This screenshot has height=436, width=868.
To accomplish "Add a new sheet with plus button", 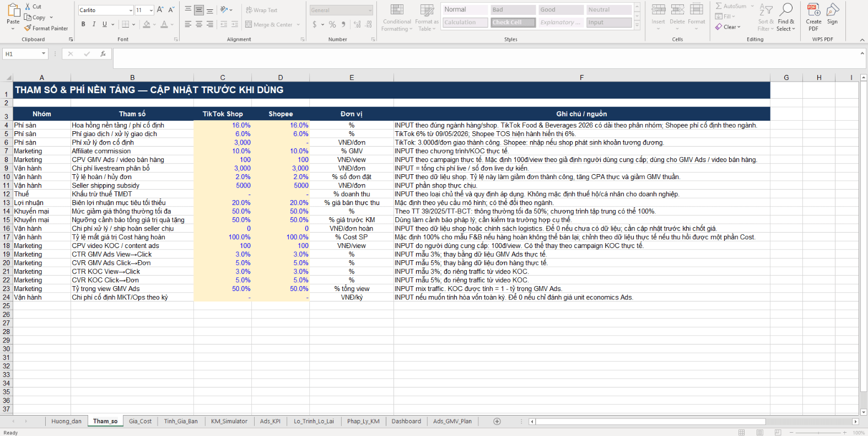I will tap(497, 421).
